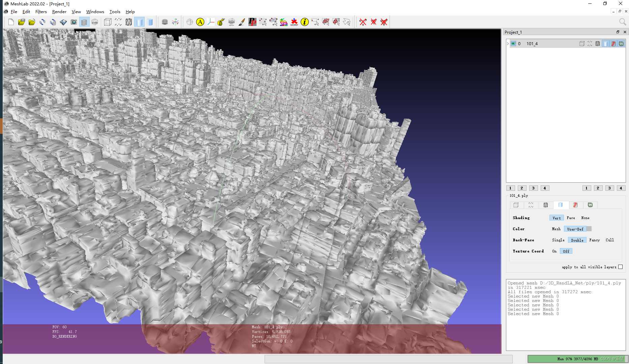Expand the 101_4 layer tree item
This screenshot has height=364, width=629.
(508, 43)
